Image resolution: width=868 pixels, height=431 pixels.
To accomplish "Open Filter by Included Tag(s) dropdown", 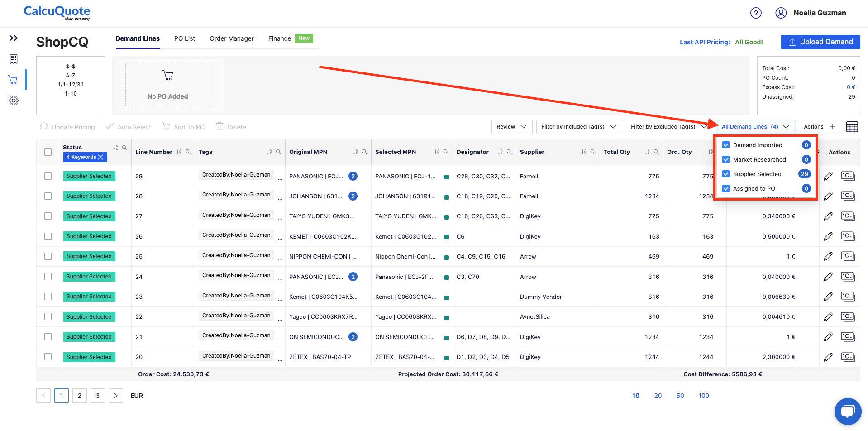I will click(579, 127).
